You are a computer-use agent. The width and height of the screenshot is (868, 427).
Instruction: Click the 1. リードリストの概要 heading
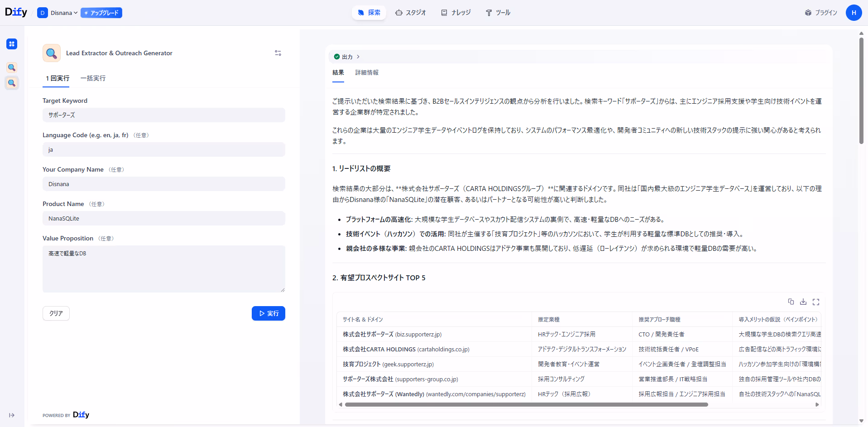coord(361,168)
